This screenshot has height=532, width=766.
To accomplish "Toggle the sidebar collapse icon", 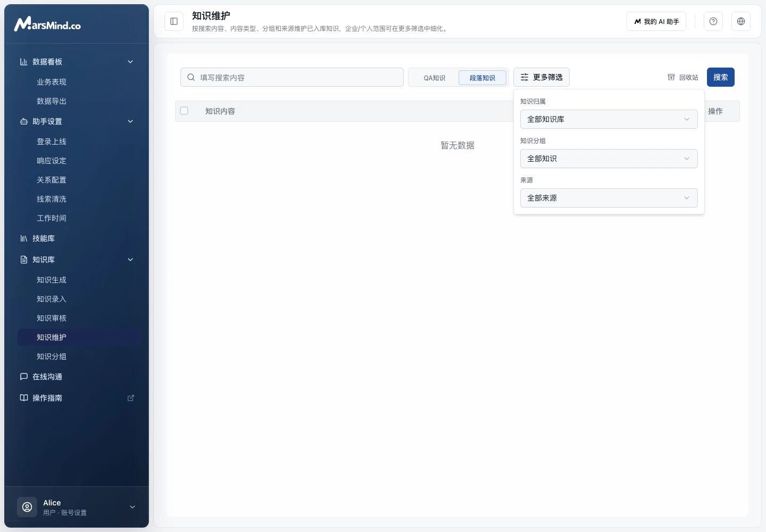I will (x=174, y=21).
